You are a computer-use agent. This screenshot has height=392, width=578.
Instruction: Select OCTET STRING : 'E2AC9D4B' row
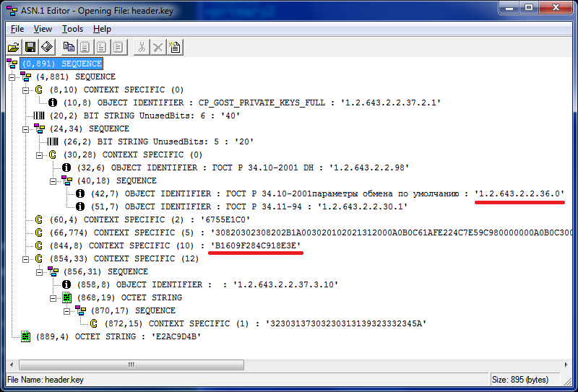coord(118,336)
